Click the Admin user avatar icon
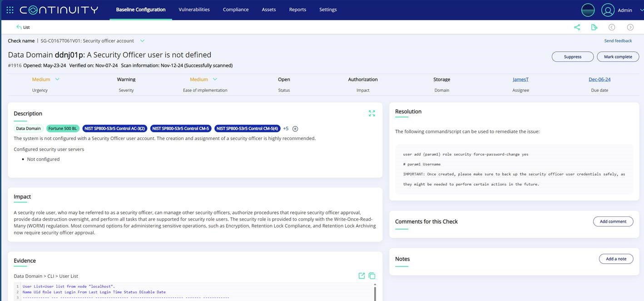This screenshot has width=644, height=301. (x=608, y=10)
